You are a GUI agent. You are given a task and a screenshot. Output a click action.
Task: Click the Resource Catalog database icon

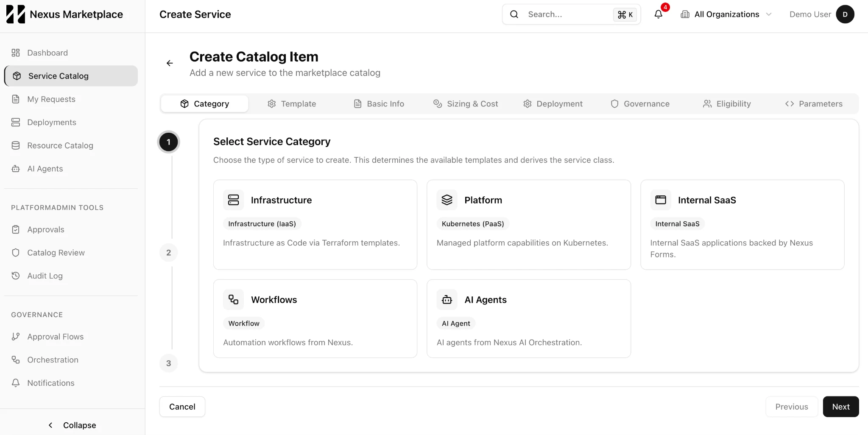coord(16,145)
